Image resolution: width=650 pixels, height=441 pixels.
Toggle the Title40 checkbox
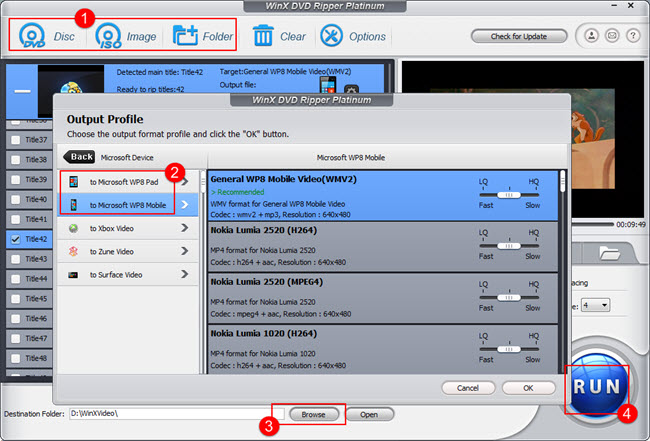point(16,199)
